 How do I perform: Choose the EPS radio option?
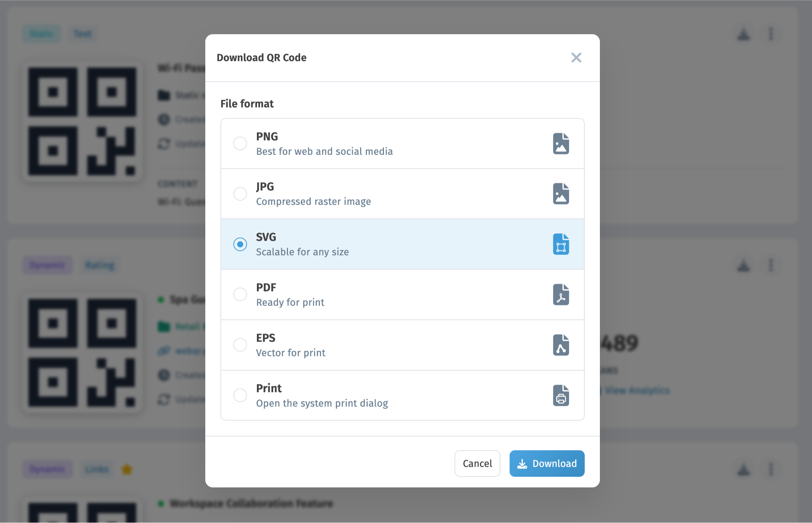pos(240,345)
